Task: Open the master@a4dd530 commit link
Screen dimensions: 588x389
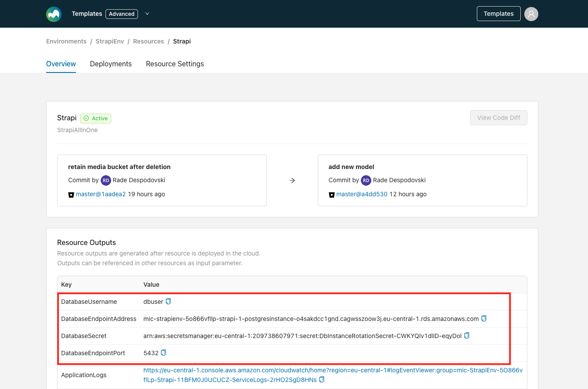Action: pos(362,194)
